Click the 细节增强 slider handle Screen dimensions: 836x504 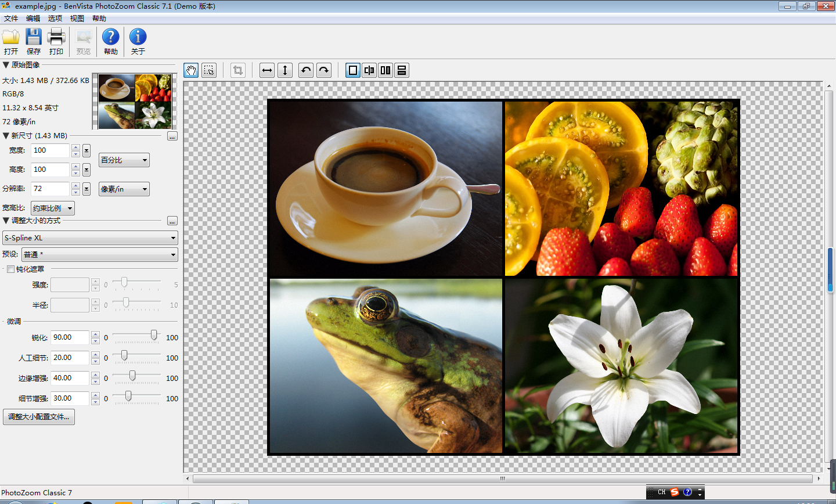(128, 396)
